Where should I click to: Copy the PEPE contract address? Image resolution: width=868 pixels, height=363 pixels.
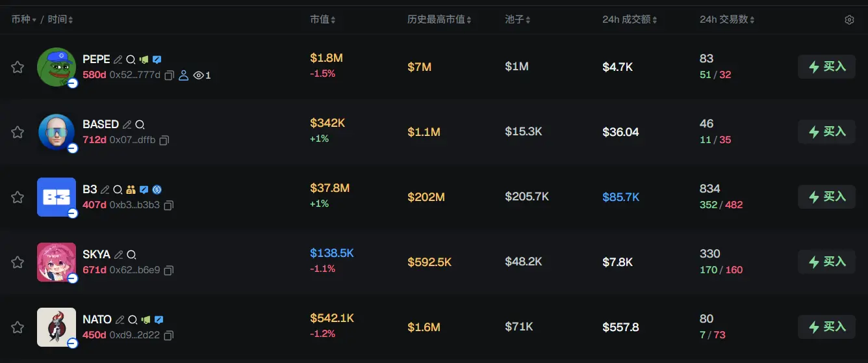[x=169, y=75]
